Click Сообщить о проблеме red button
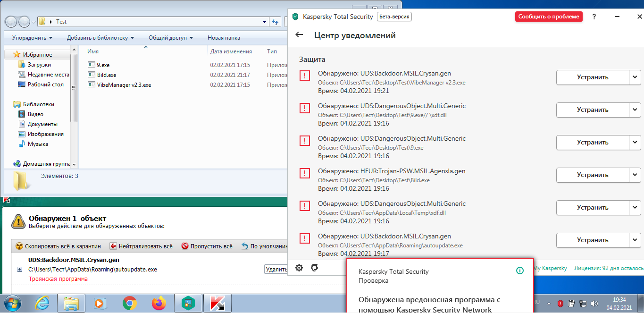644x313 pixels. pyautogui.click(x=549, y=17)
